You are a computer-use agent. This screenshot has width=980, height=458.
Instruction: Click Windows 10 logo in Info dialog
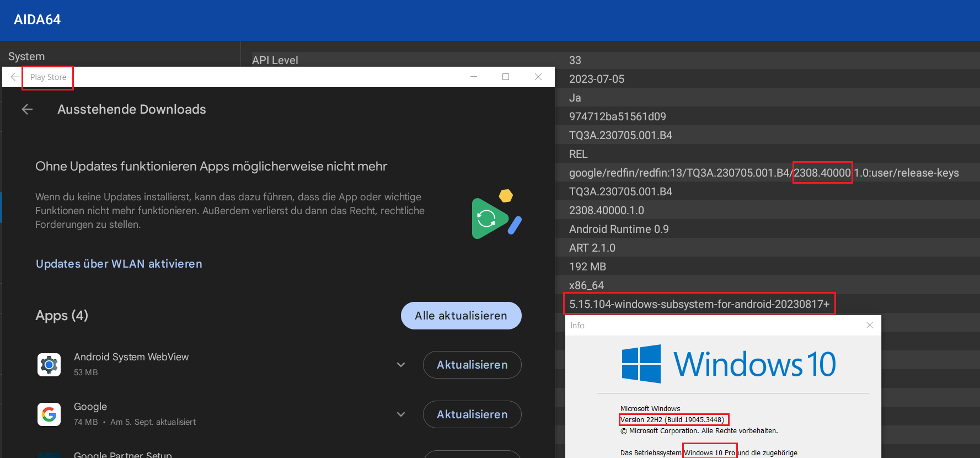pos(729,364)
